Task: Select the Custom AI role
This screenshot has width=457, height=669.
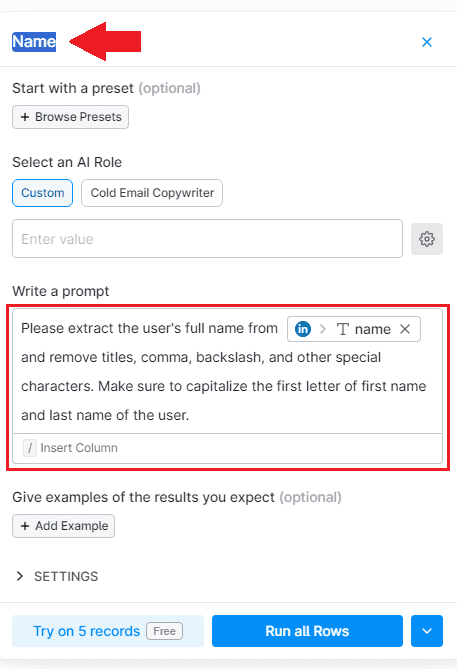Action: (42, 193)
